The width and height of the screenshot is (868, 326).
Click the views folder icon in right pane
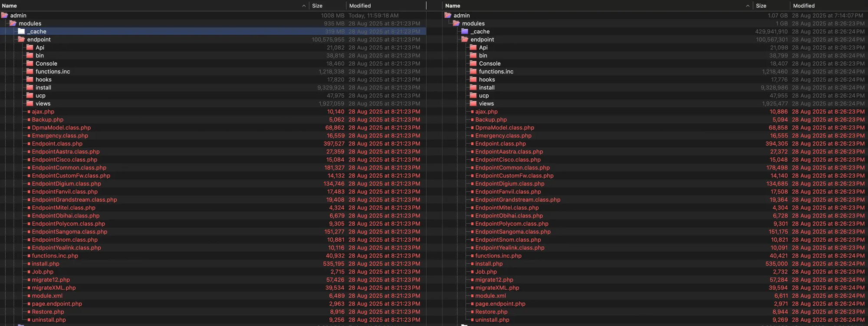tap(473, 103)
